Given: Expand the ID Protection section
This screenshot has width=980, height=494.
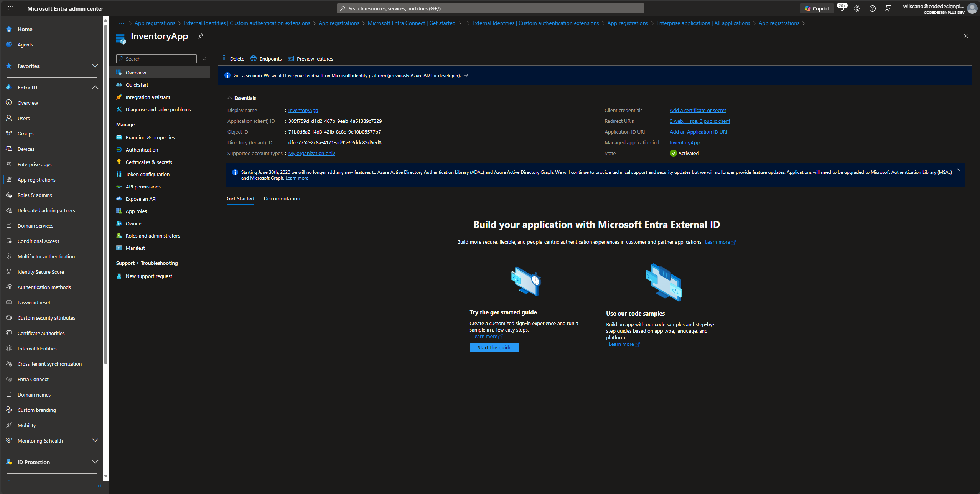Looking at the screenshot, I should point(95,462).
